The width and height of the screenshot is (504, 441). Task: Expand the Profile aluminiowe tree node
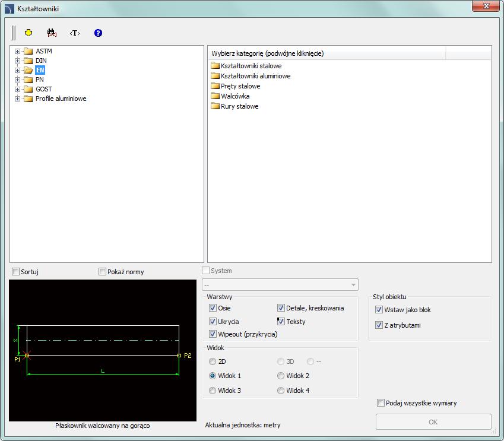(17, 99)
